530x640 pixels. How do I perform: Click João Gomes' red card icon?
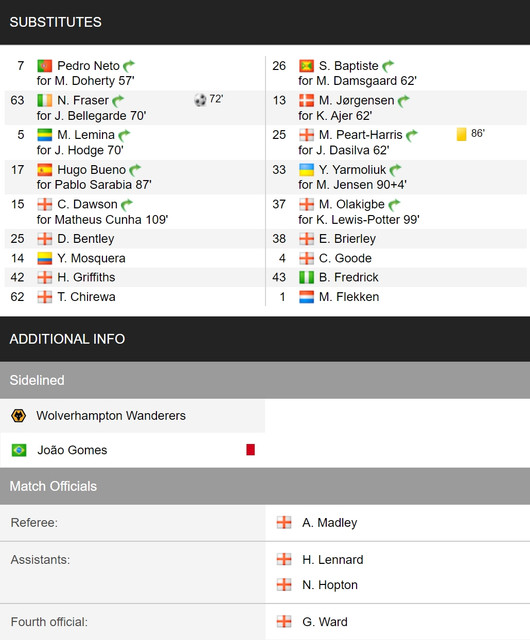[250, 449]
